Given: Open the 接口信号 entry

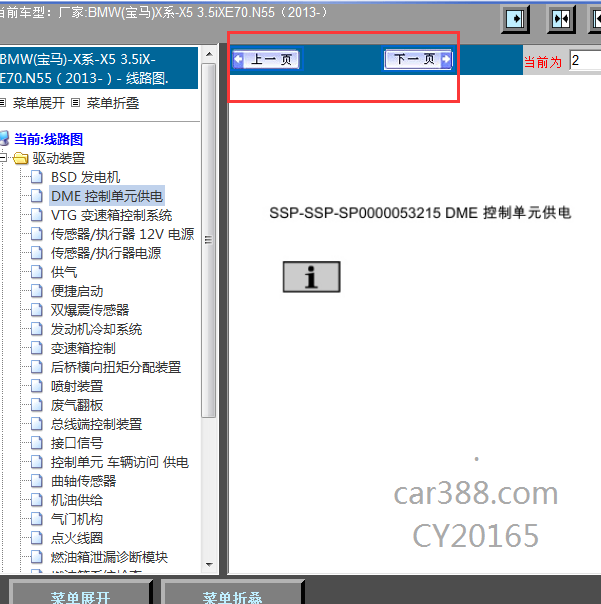Looking at the screenshot, I should 77,443.
